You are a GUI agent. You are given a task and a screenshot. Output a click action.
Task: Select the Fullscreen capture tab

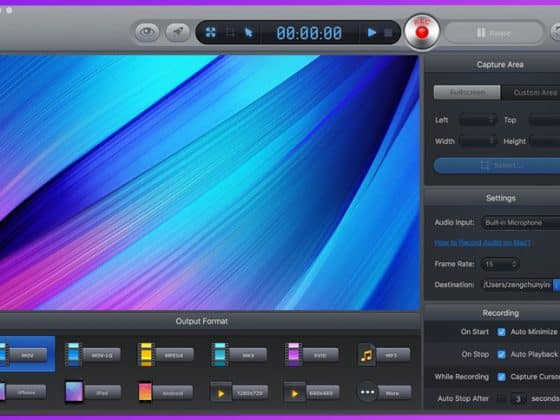[x=467, y=92]
